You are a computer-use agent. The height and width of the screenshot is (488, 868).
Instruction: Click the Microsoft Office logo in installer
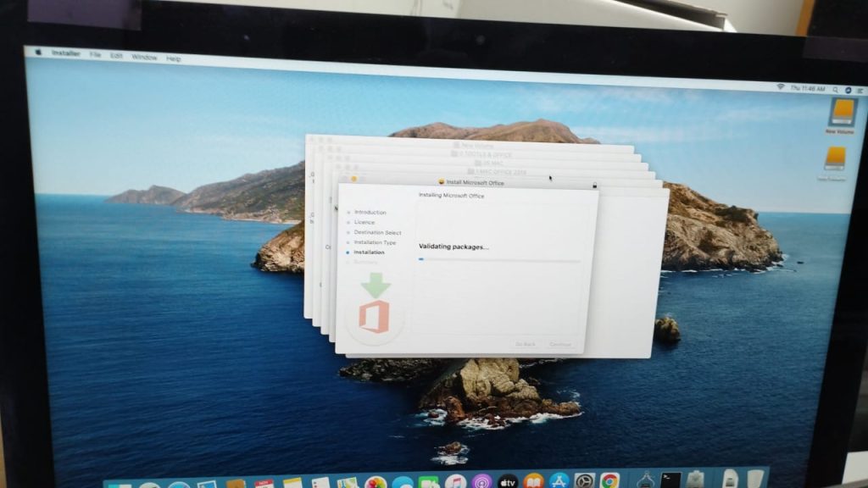point(374,316)
